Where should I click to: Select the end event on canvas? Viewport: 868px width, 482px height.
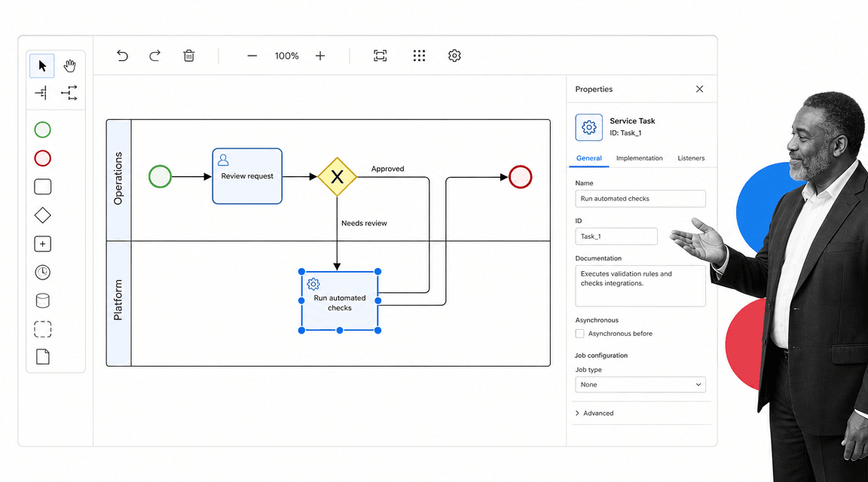click(x=521, y=177)
